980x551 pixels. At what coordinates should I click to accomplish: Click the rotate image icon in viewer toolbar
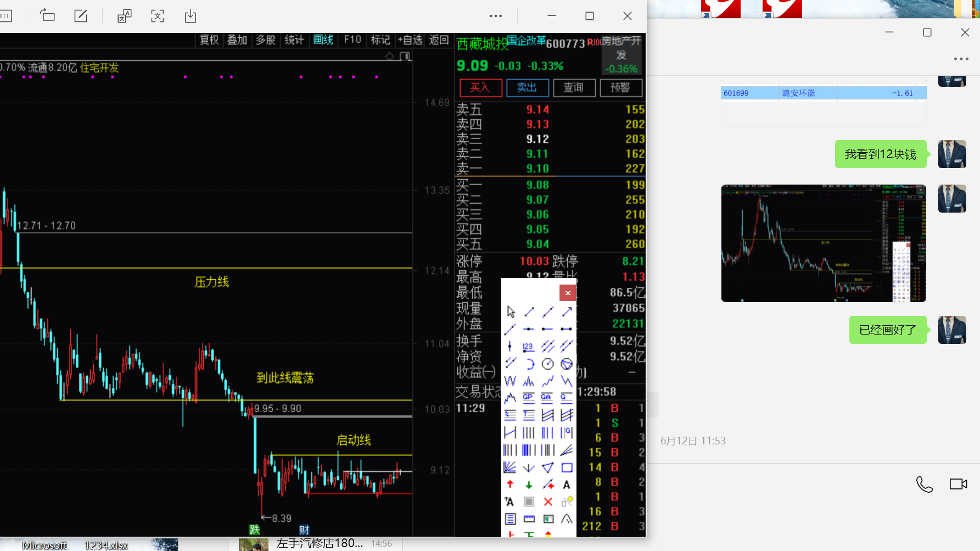(x=48, y=16)
